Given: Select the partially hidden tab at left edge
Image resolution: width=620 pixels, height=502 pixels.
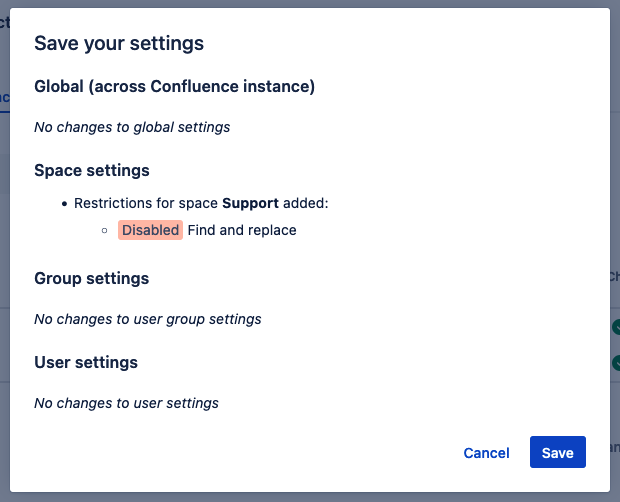Looking at the screenshot, I should pos(4,97).
